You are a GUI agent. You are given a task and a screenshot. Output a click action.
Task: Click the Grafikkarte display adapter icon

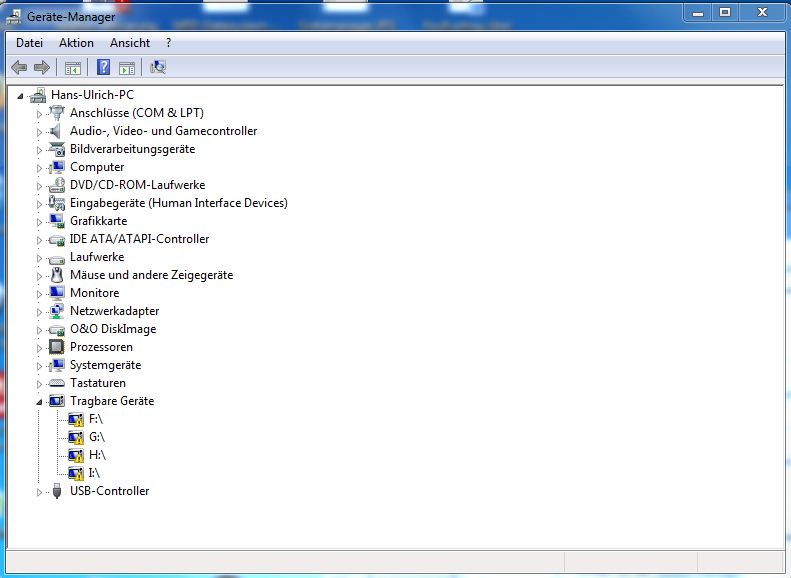tap(57, 221)
